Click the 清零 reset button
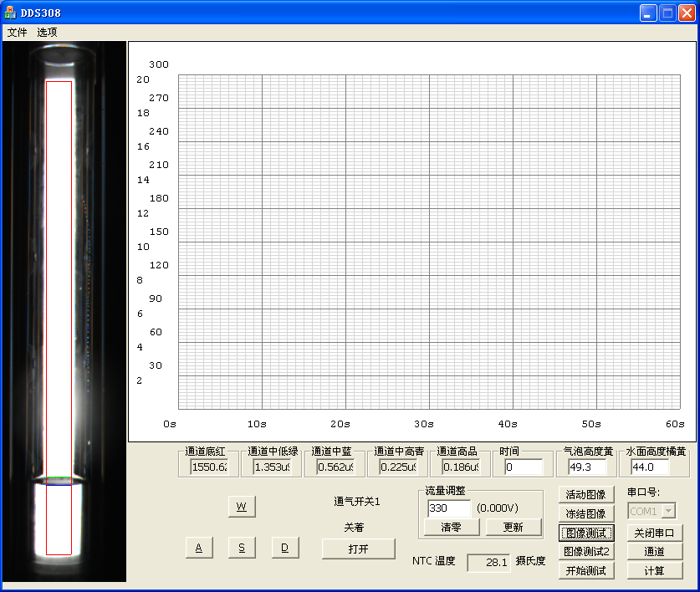The image size is (700, 592). click(x=450, y=528)
